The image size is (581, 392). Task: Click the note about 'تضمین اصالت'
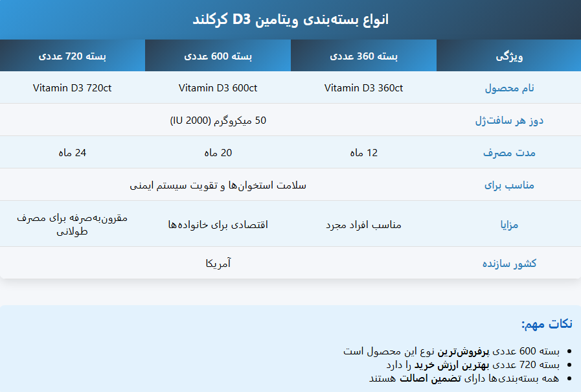pos(464,378)
